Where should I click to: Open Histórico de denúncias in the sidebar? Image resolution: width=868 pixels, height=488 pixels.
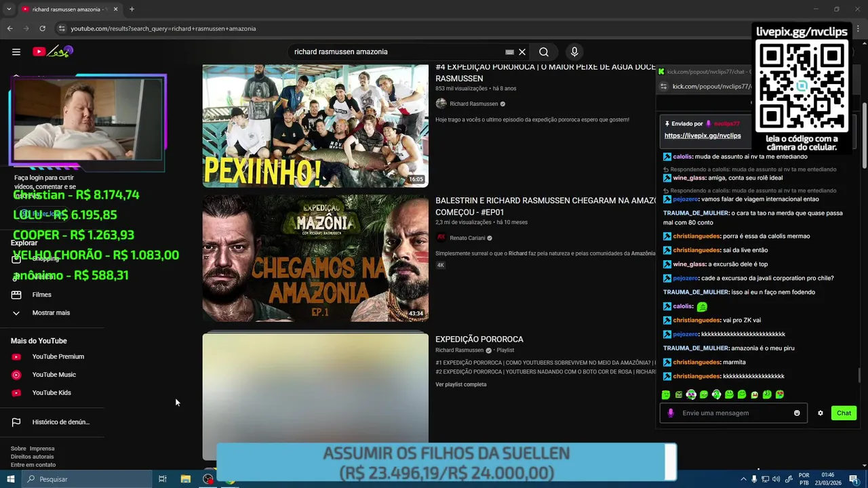(x=61, y=422)
